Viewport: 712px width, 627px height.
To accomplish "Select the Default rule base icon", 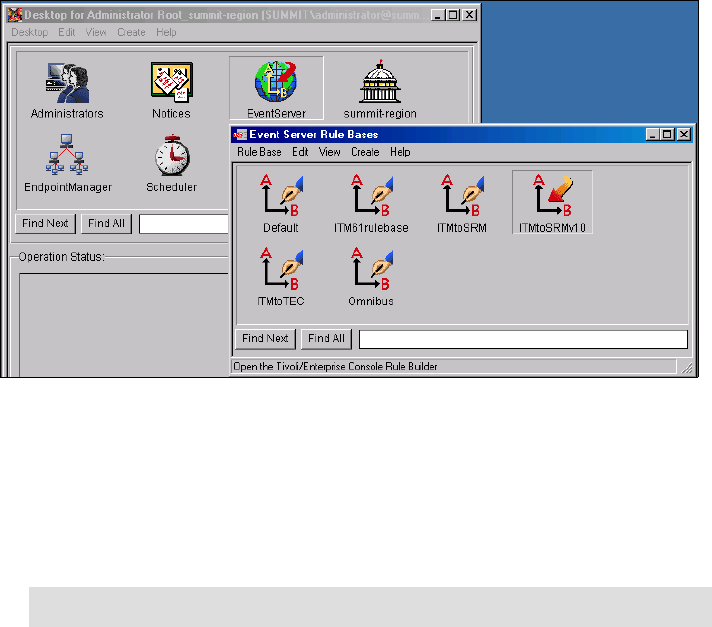I will tap(281, 196).
